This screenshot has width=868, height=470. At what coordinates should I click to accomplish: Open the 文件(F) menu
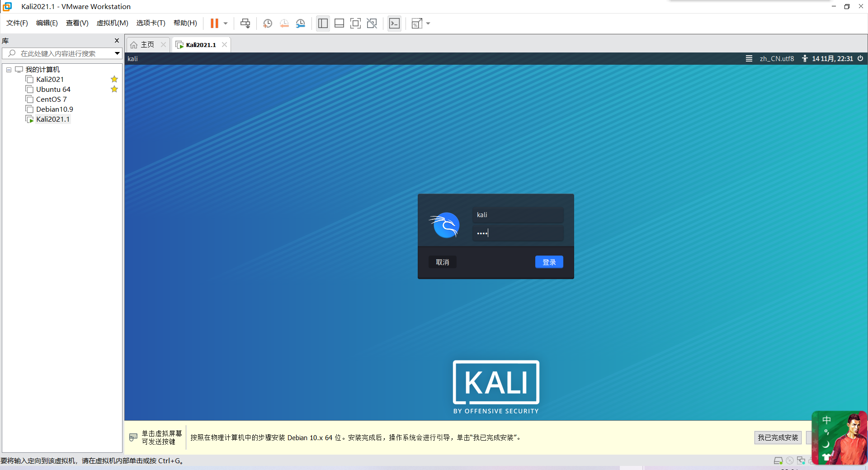(17, 23)
